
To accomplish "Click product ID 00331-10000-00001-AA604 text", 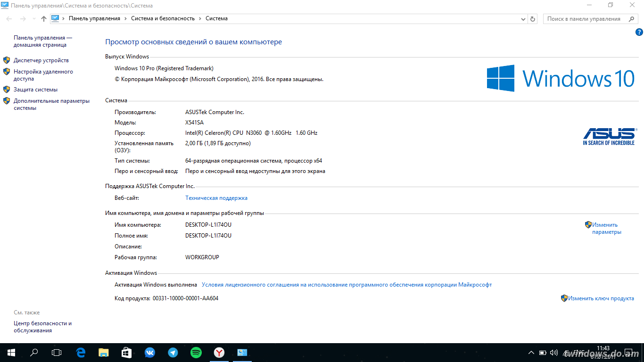I will (x=185, y=298).
